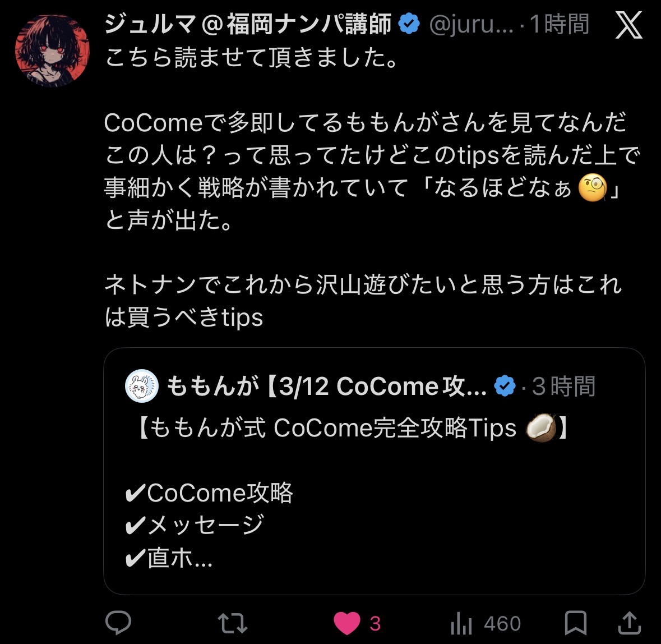Expand the truncated ✔直ホ... line
The image size is (661, 644).
[x=169, y=558]
